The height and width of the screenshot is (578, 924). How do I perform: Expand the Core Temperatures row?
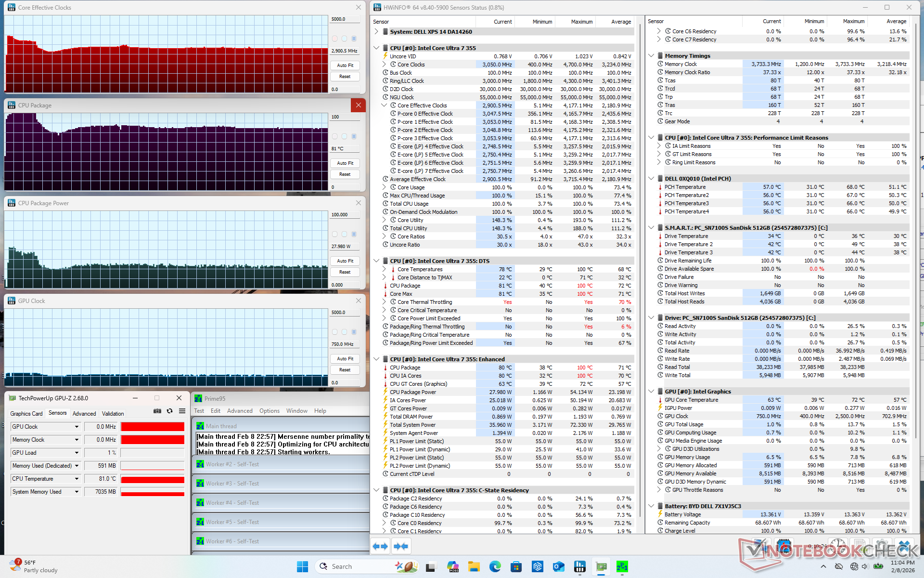point(384,269)
